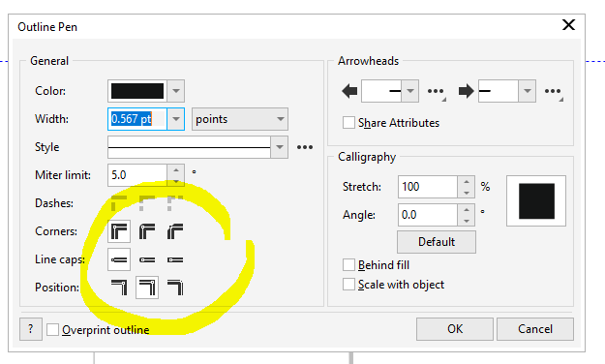Screen dimensions: 605x364
Task: Click the default dashes icon
Action: 119,203
